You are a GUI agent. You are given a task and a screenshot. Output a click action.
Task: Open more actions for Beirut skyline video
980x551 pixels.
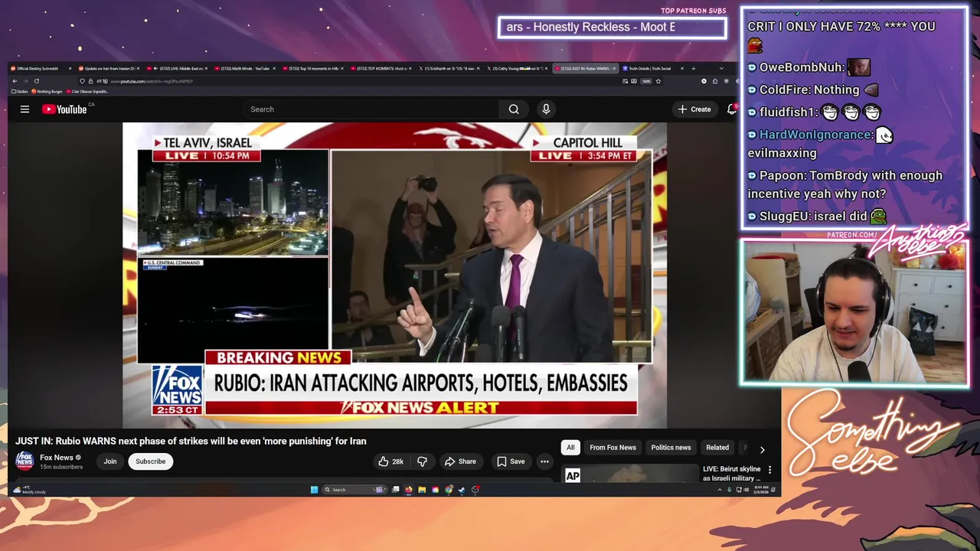tap(769, 470)
